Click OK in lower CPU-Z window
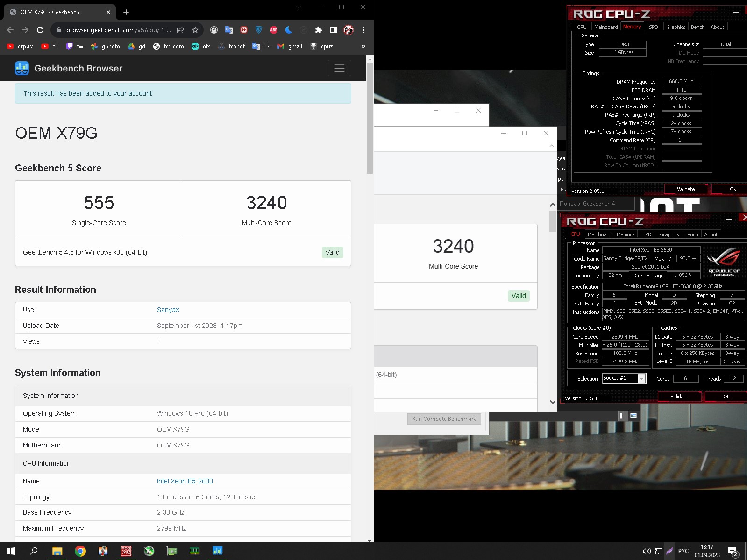Screen dimensions: 747x560 pos(726,397)
